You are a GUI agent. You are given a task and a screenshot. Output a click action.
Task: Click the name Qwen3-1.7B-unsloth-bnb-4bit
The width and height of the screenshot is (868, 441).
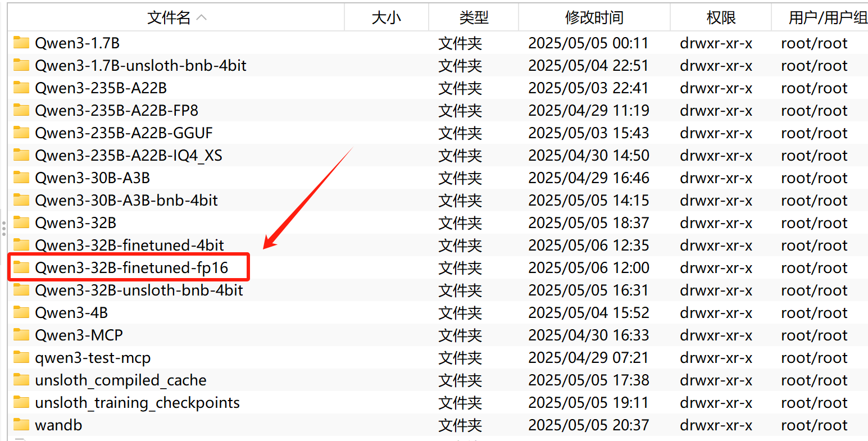pyautogui.click(x=141, y=66)
